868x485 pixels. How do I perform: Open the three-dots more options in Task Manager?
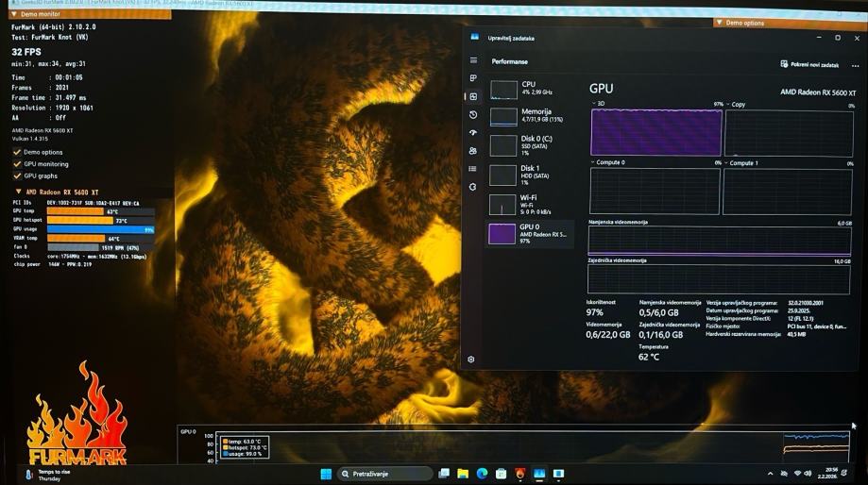(x=856, y=66)
